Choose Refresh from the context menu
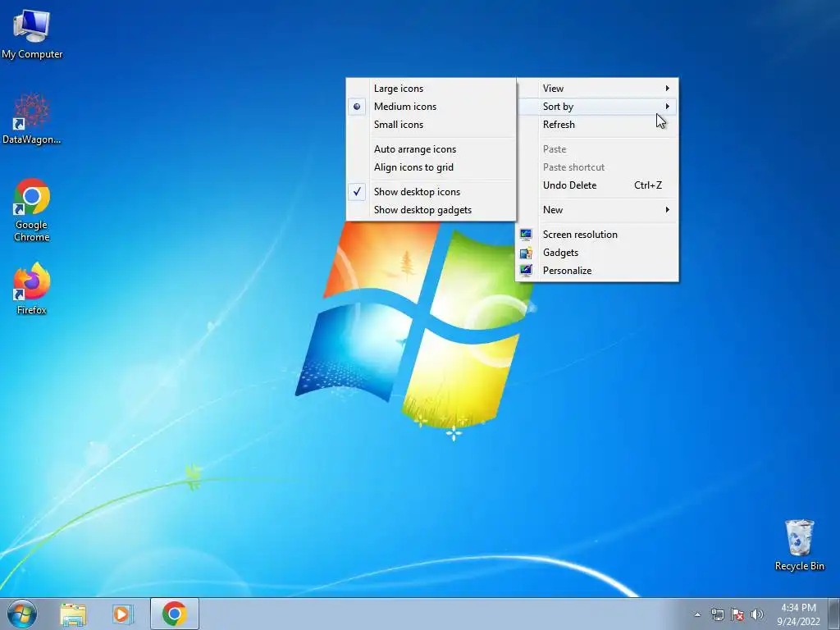Image resolution: width=840 pixels, height=630 pixels. pyautogui.click(x=597, y=125)
